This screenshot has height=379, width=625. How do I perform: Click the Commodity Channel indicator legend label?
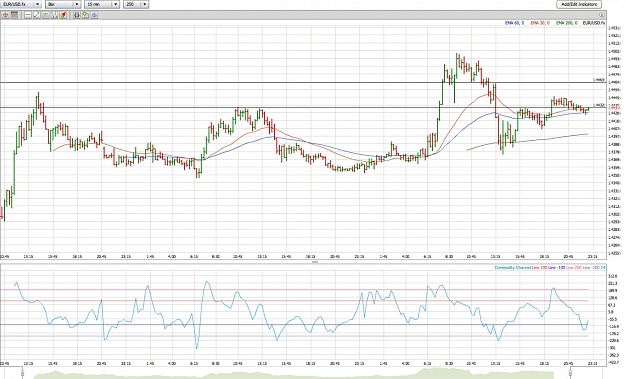(x=512, y=267)
